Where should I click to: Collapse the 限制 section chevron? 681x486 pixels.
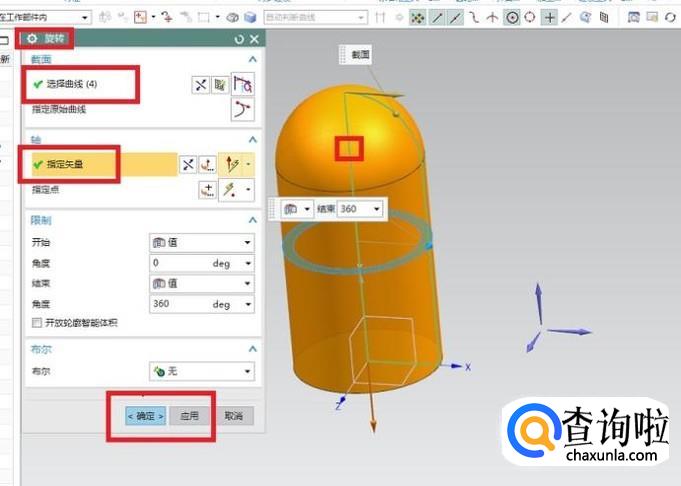pos(252,220)
